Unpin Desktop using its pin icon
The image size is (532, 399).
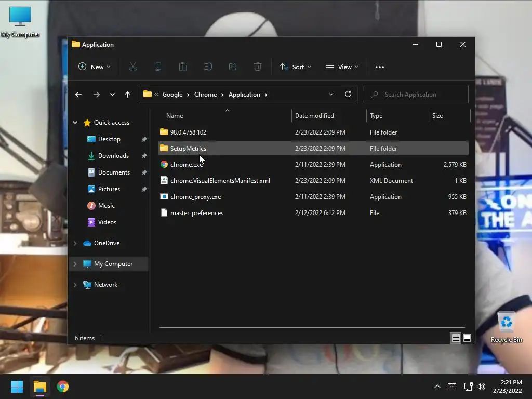144,139
